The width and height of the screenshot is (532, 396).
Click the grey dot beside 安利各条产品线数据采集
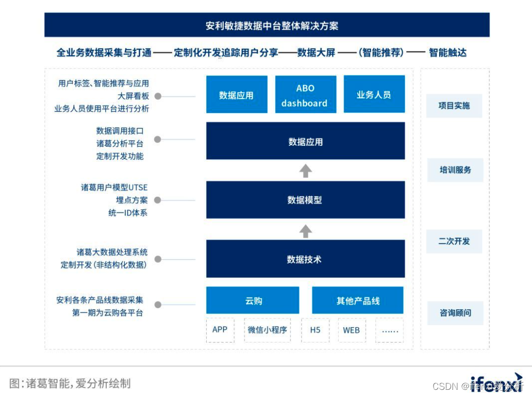(158, 305)
